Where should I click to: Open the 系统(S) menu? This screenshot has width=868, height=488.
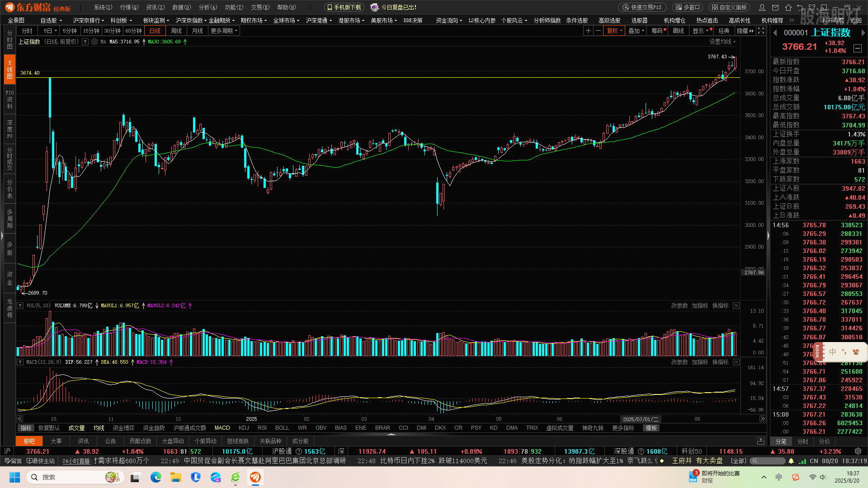[103, 7]
